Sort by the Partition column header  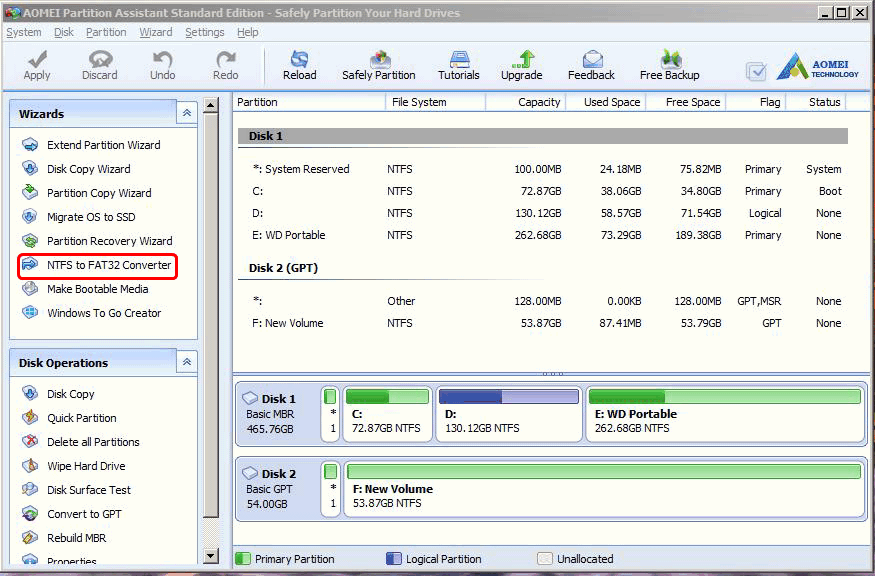point(309,102)
